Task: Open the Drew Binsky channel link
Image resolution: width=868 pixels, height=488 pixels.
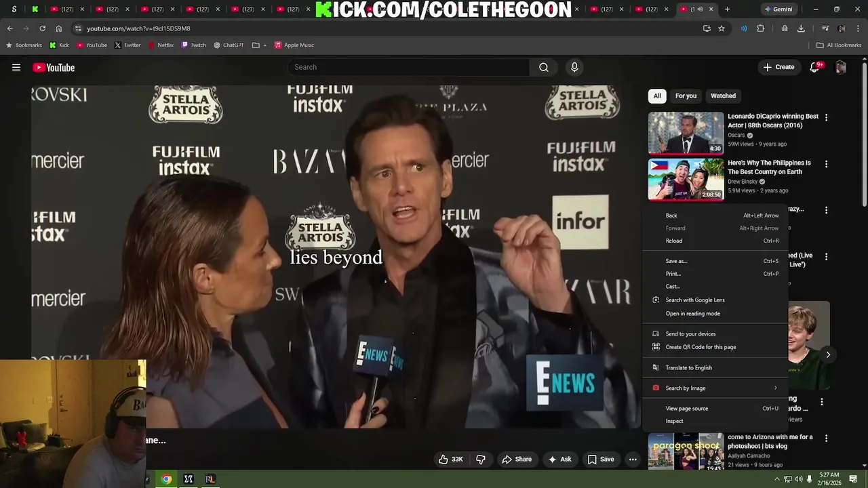Action: (x=743, y=182)
